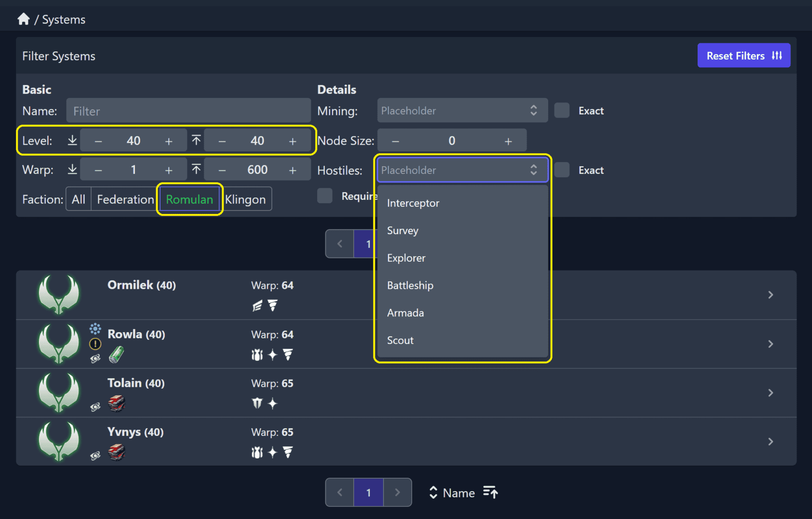Click the planet icon beside Yvnys
Image resolution: width=812 pixels, height=519 pixels.
point(95,456)
